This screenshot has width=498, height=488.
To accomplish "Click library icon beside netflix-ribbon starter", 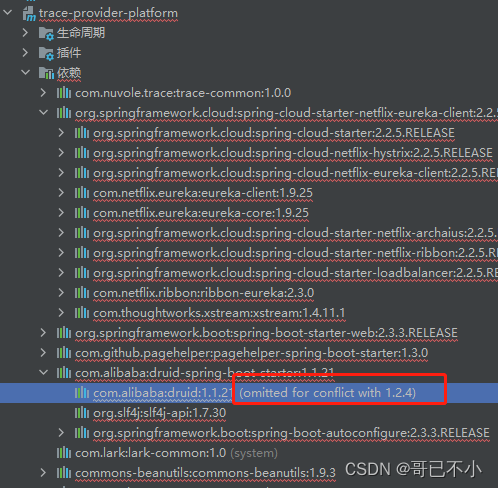I will coord(82,253).
